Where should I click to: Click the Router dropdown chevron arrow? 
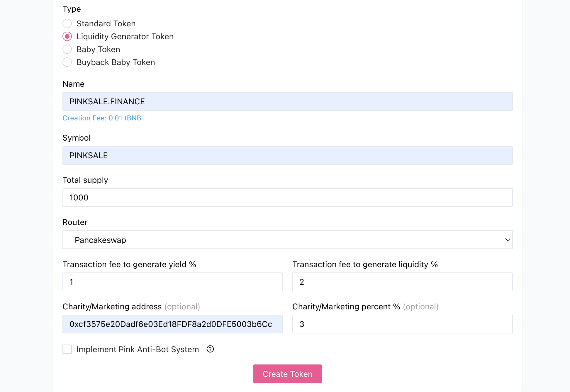tap(508, 240)
